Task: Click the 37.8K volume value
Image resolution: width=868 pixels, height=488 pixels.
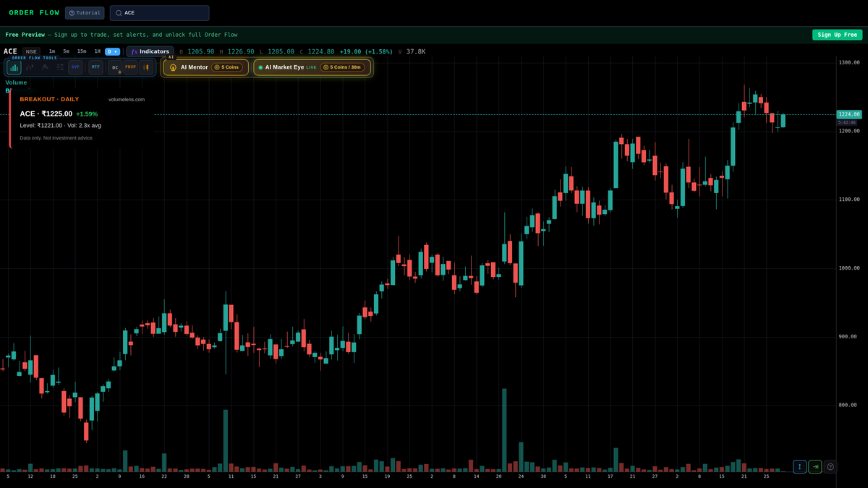Action: point(416,52)
